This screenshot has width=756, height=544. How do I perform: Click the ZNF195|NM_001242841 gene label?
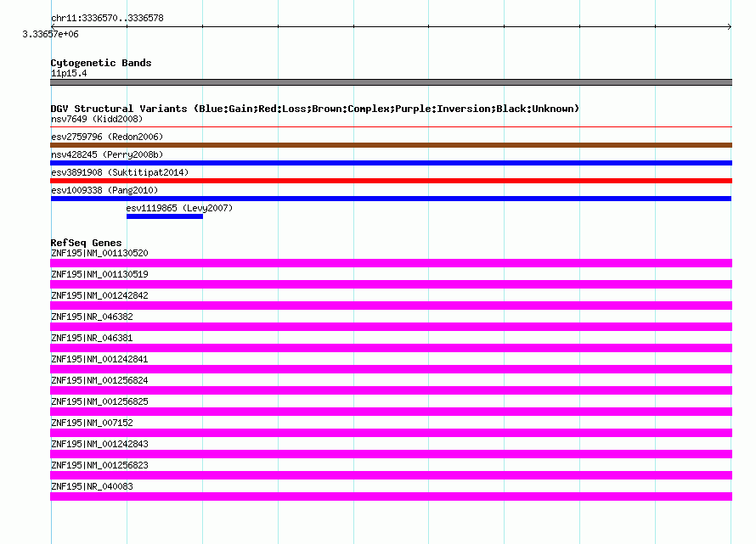click(99, 359)
